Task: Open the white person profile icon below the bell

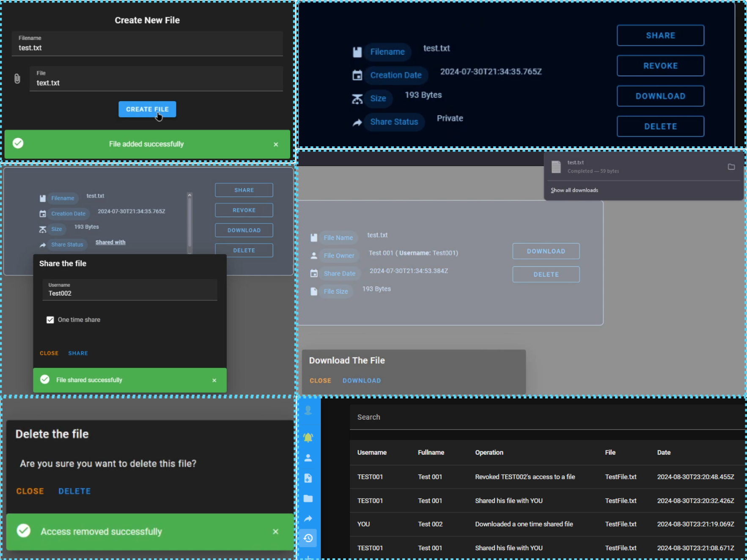Action: pos(308,458)
